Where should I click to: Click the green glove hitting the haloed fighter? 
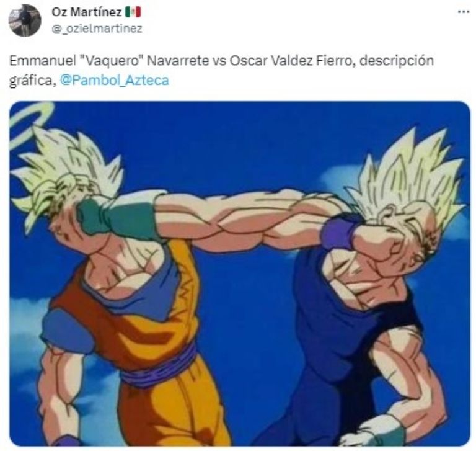117,217
